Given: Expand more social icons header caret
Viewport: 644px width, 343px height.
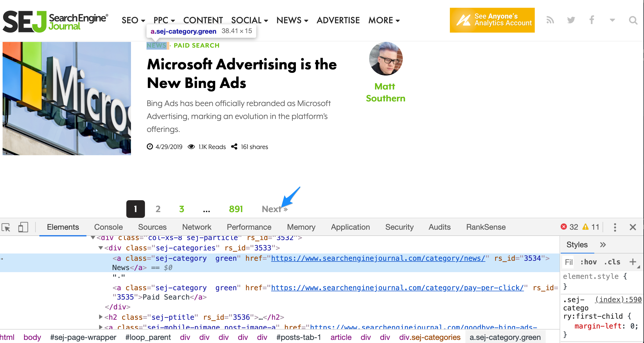Looking at the screenshot, I should [x=612, y=20].
